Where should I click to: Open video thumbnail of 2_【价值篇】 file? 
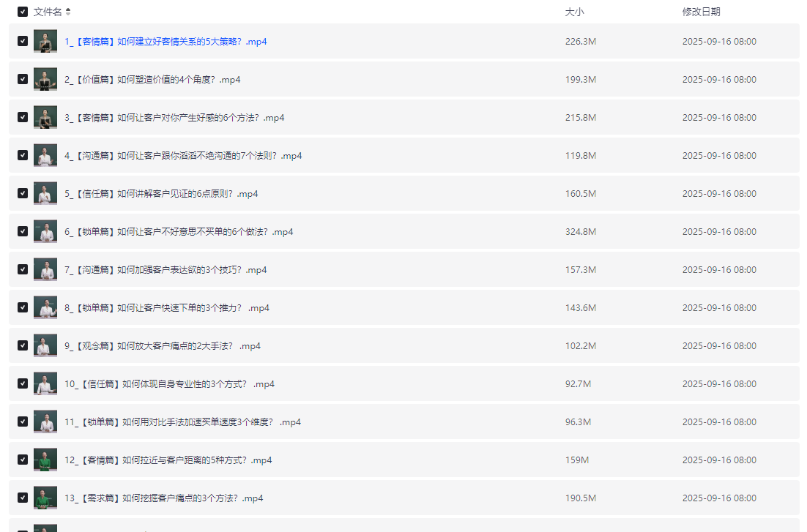coord(45,79)
